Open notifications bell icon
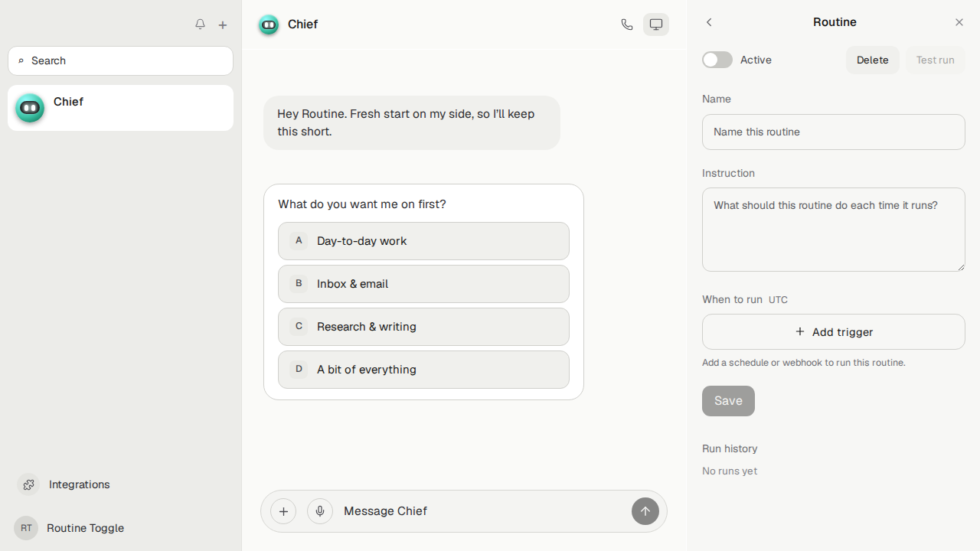Screen dimensions: 980x551 coord(200,24)
